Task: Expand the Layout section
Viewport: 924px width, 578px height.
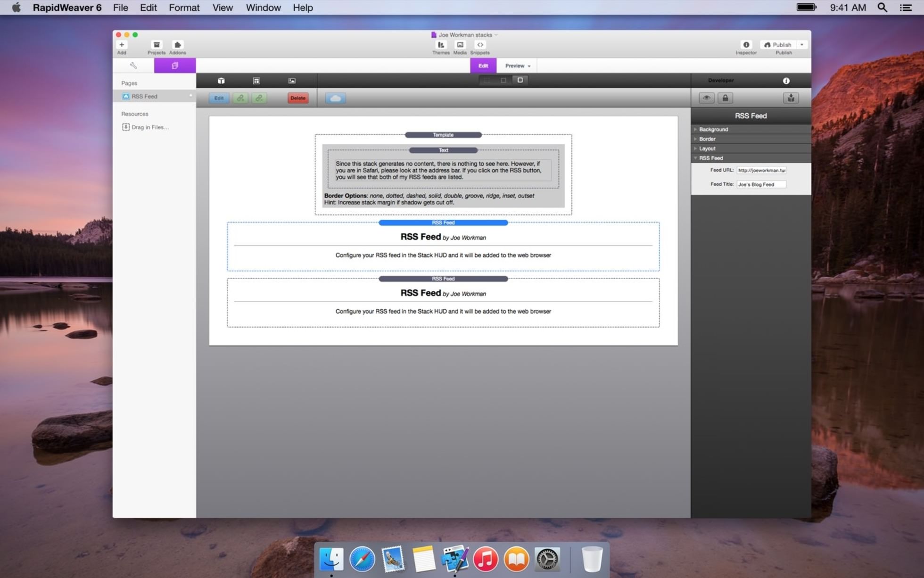Action: [x=751, y=149]
